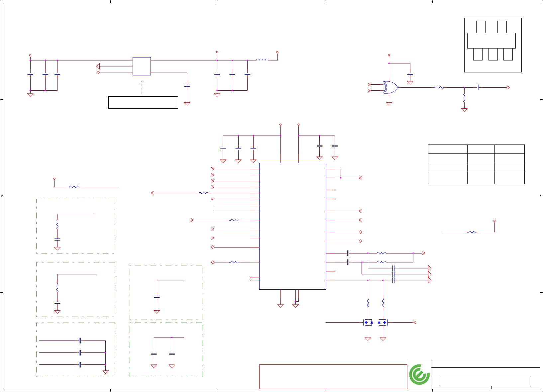The image size is (543, 392).
Task: Select the red-outlined notes box at bottom
Action: (333, 377)
